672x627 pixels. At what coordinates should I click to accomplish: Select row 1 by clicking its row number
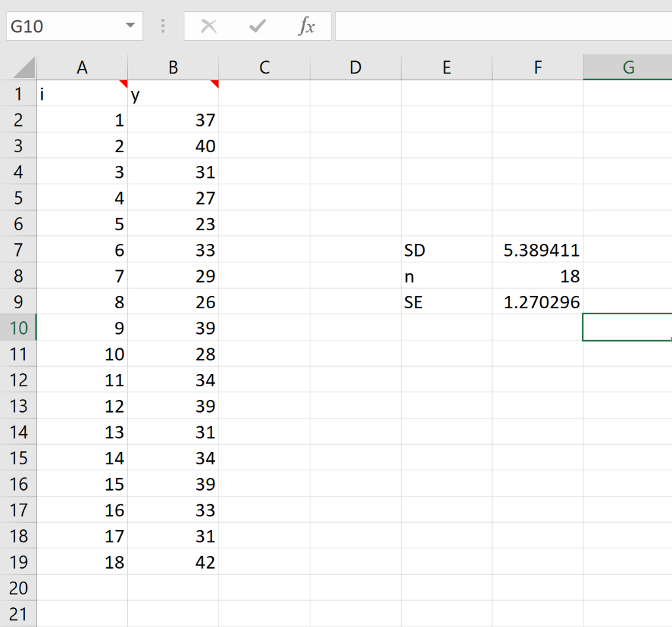click(x=18, y=94)
